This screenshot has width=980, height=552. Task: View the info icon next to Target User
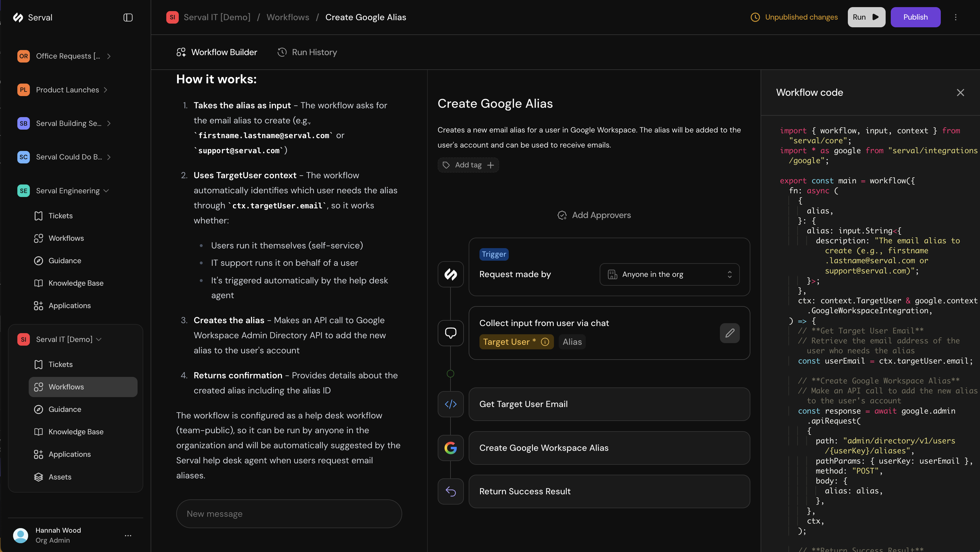[x=545, y=342]
